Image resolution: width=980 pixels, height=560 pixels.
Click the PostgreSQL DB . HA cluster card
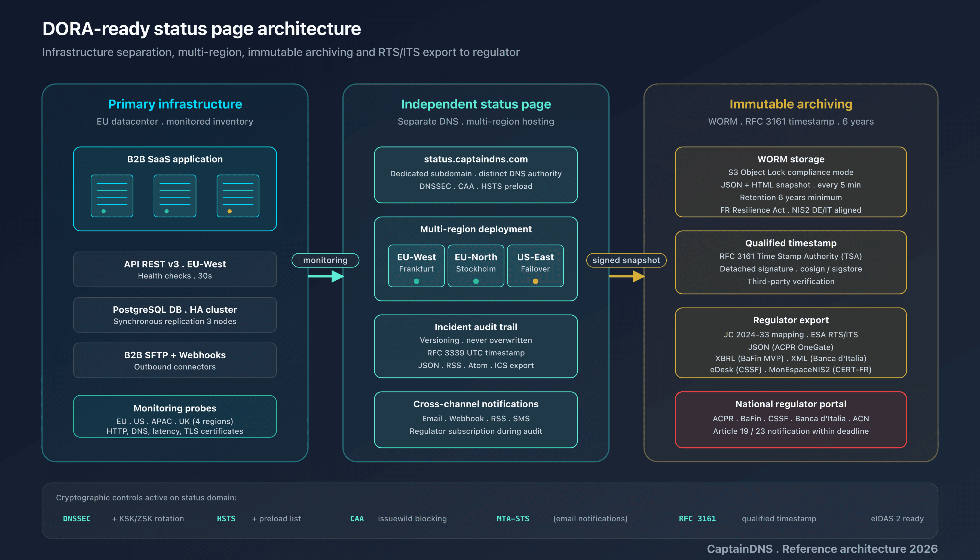(x=175, y=315)
